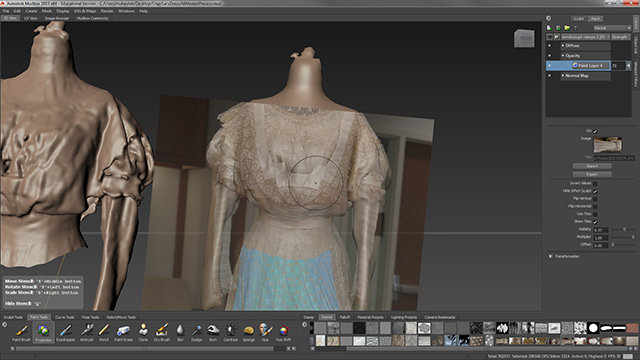Screen dimensions: 640x360
Task: Click the round menu icon atop Layers panel
Action: coord(549,18)
